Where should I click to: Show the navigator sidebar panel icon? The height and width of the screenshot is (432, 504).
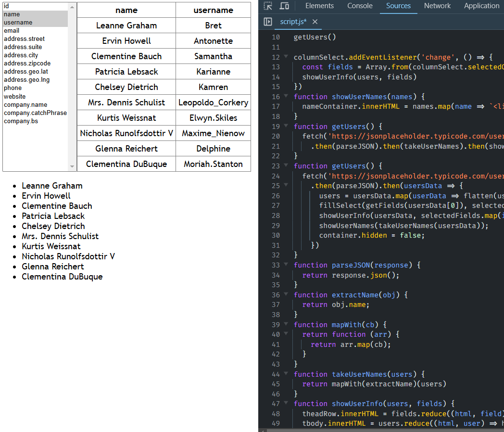click(268, 22)
